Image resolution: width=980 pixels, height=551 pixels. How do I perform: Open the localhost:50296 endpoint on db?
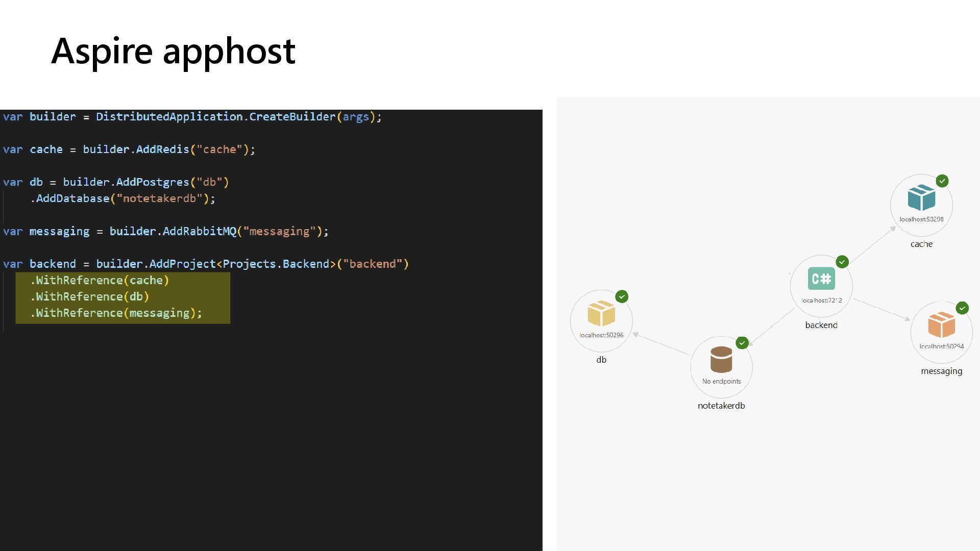click(x=601, y=335)
